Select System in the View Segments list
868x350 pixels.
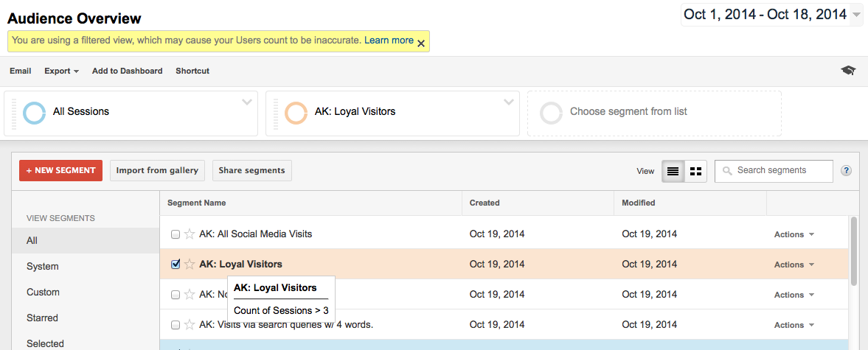(43, 266)
